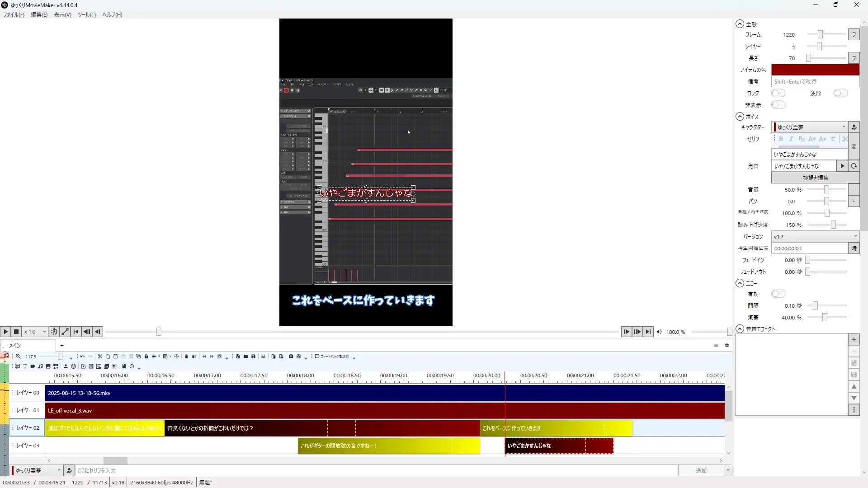Toggle the 非表示 (hide) switch
The image size is (868, 488).
click(778, 105)
